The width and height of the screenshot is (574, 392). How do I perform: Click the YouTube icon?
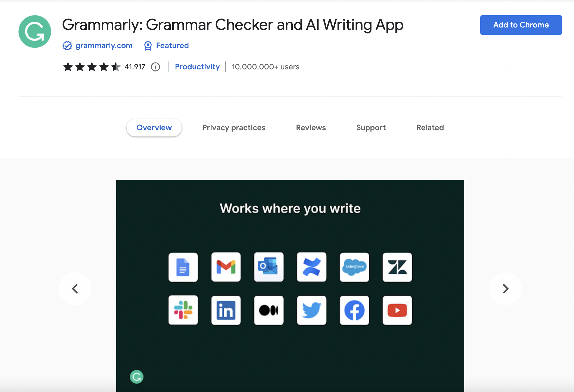pyautogui.click(x=397, y=310)
